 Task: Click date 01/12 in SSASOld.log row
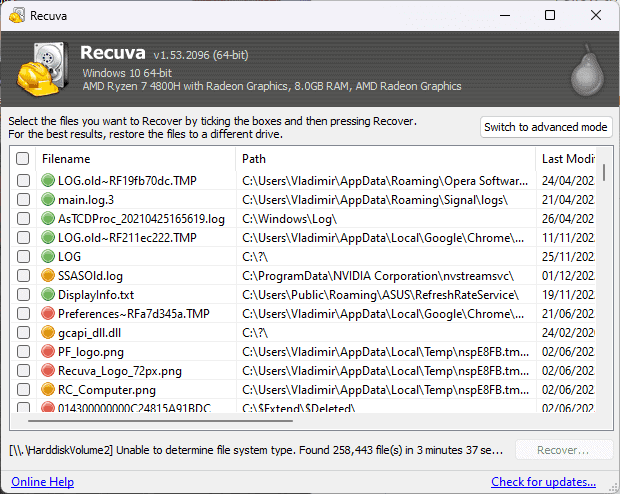568,276
